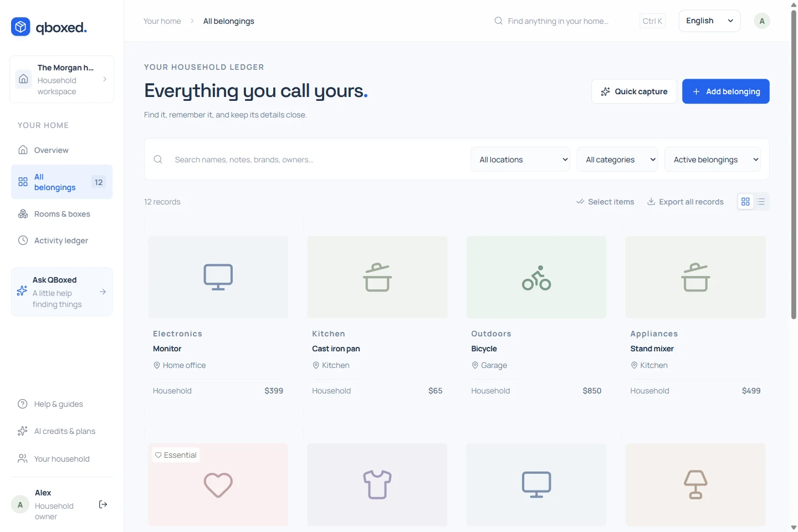Click the 12 count badge in sidebar
The image size is (798, 532).
[99, 182]
